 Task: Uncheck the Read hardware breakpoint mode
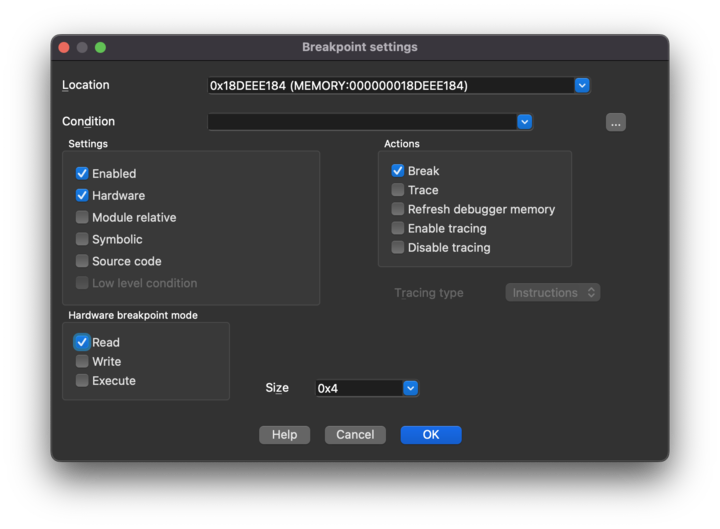click(82, 342)
